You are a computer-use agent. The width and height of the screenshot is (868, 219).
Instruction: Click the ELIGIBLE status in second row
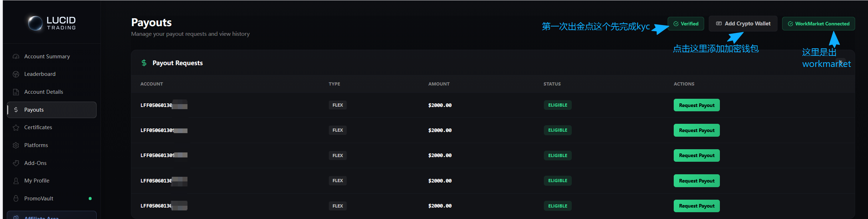[558, 130]
